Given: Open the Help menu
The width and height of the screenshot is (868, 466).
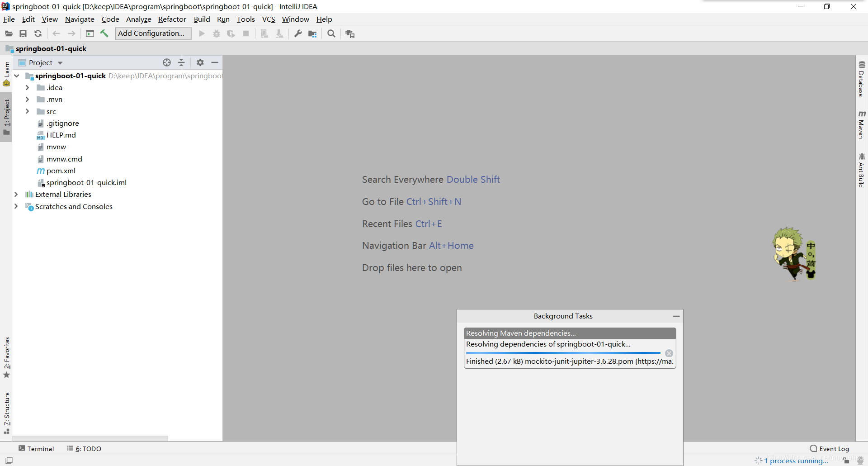Looking at the screenshot, I should tap(324, 19).
